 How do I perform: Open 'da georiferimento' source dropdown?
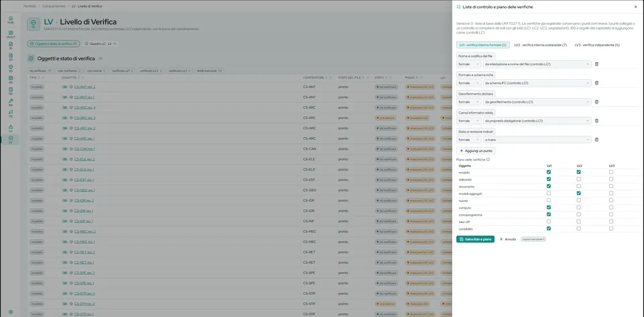click(x=537, y=102)
